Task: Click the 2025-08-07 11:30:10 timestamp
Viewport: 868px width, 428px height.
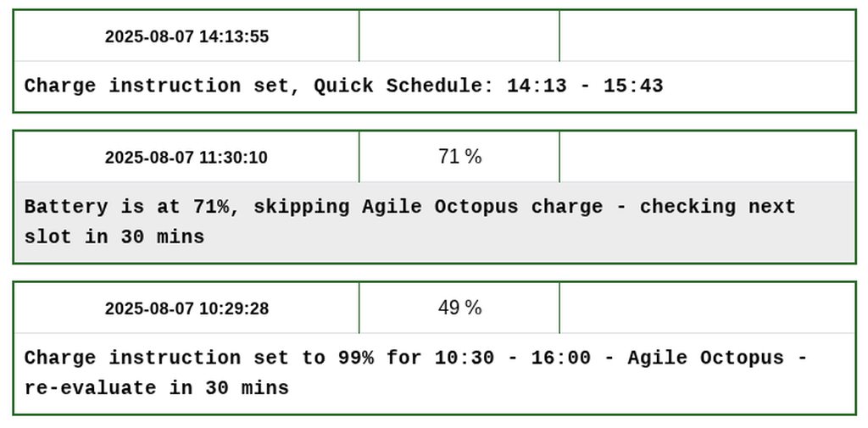Action: (186, 158)
